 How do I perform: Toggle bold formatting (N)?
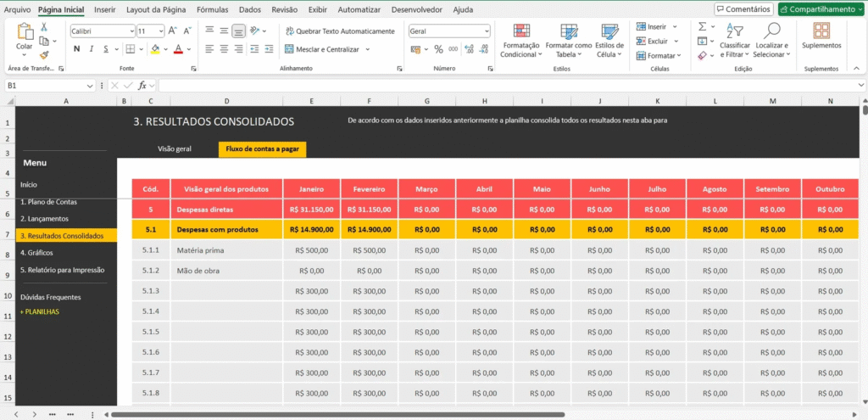pos(77,49)
